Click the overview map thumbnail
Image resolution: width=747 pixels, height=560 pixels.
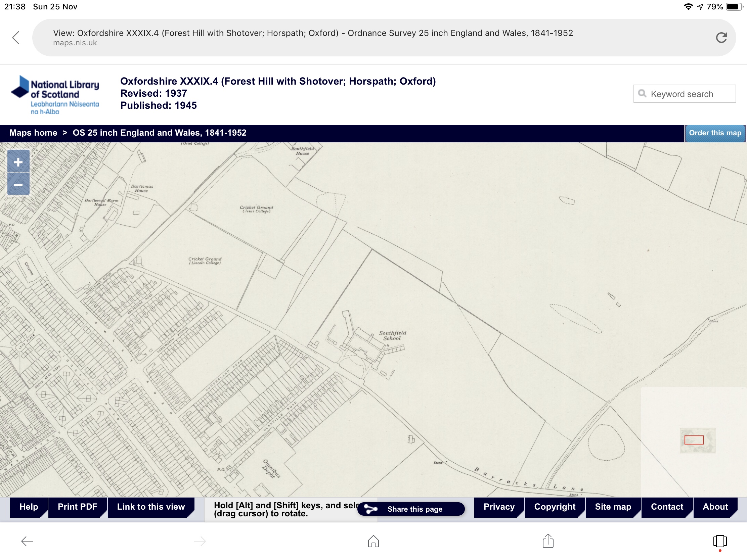[x=697, y=440]
